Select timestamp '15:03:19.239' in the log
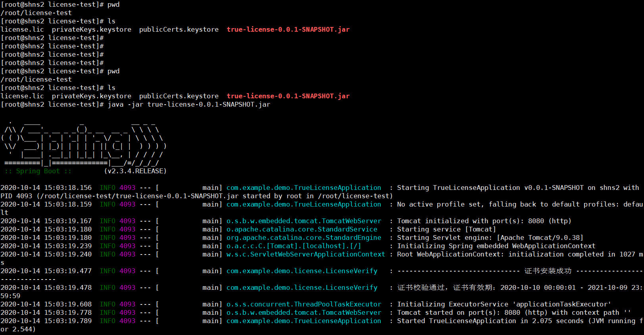 pos(68,246)
